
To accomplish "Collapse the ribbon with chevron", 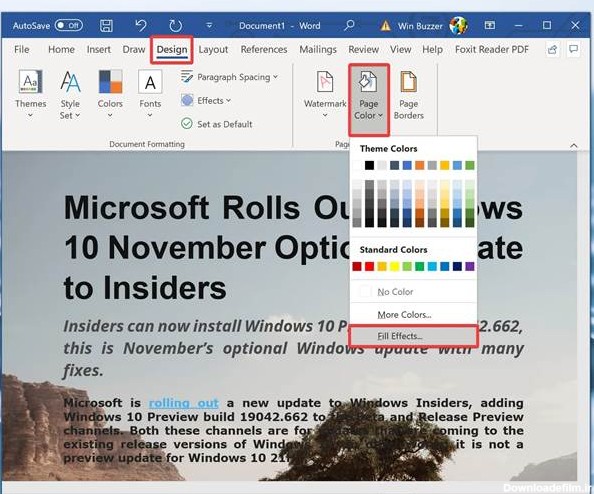I will coord(574,145).
